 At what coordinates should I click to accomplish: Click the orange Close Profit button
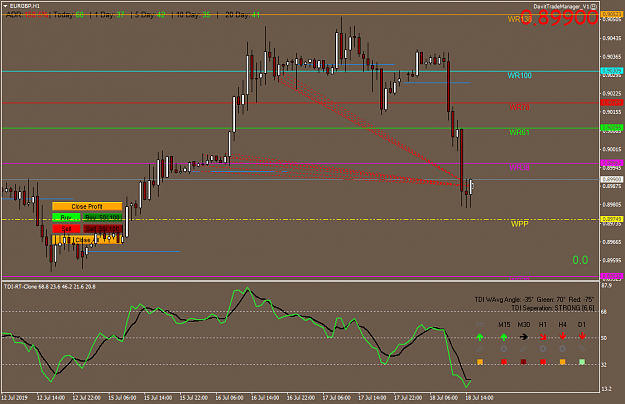coord(87,206)
